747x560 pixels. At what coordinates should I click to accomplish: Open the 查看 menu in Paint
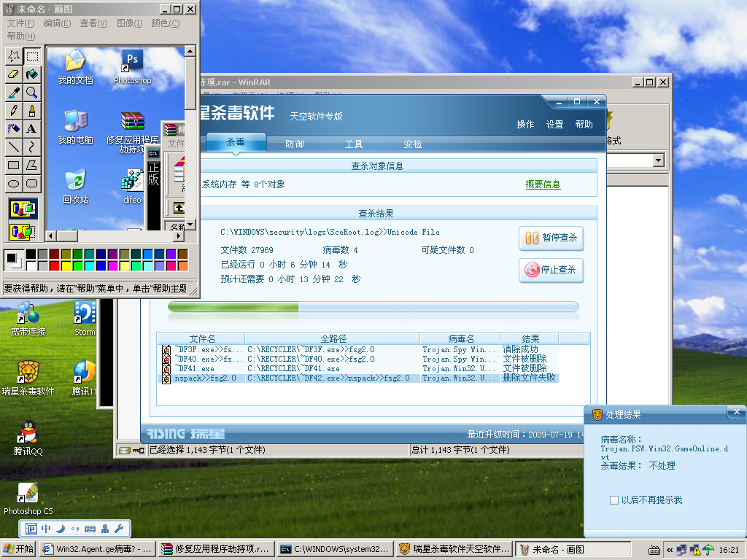93,23
